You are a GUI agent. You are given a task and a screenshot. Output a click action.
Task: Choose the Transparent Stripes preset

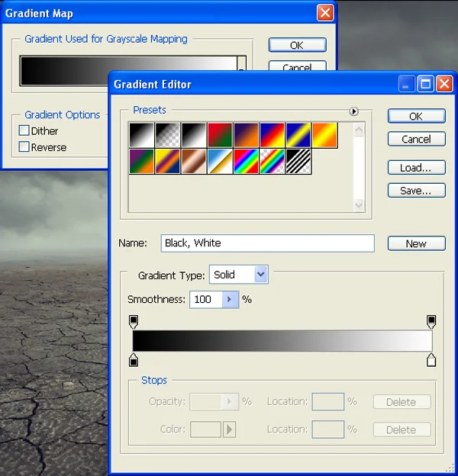298,161
